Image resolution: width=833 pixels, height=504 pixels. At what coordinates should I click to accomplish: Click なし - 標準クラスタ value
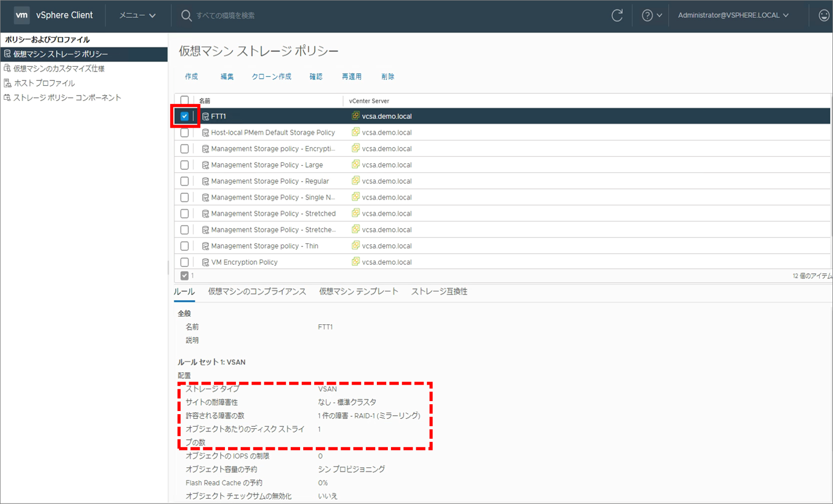(347, 402)
